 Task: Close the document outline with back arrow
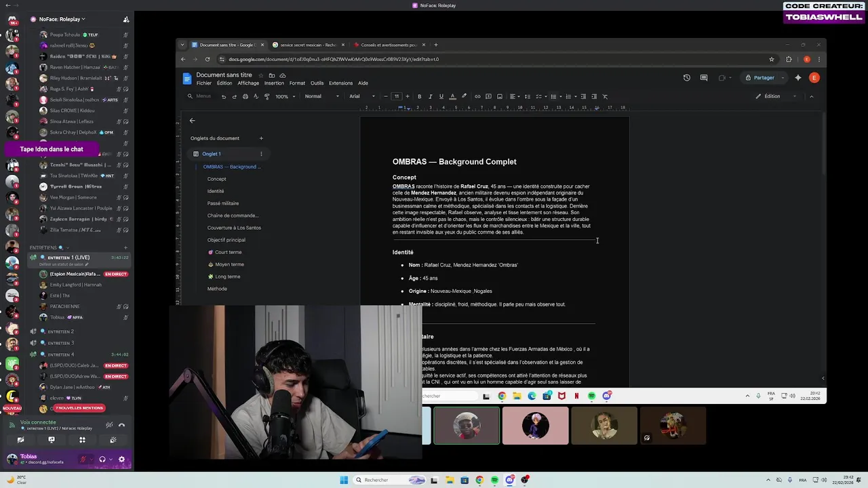click(x=192, y=121)
